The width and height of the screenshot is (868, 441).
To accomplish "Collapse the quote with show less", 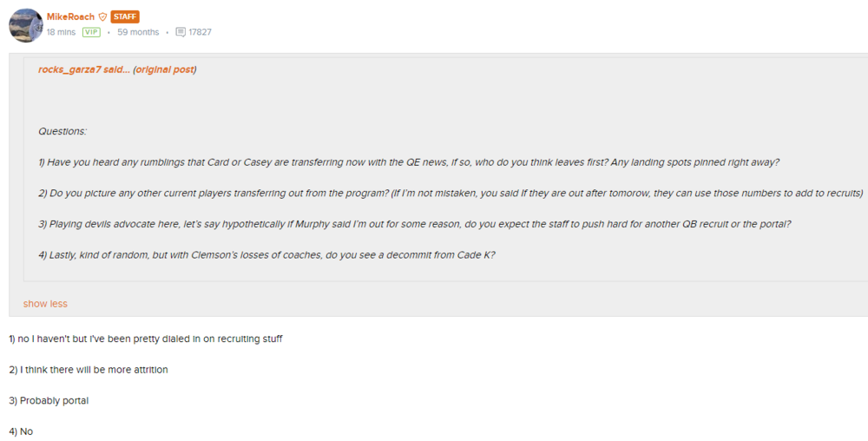I will (45, 304).
